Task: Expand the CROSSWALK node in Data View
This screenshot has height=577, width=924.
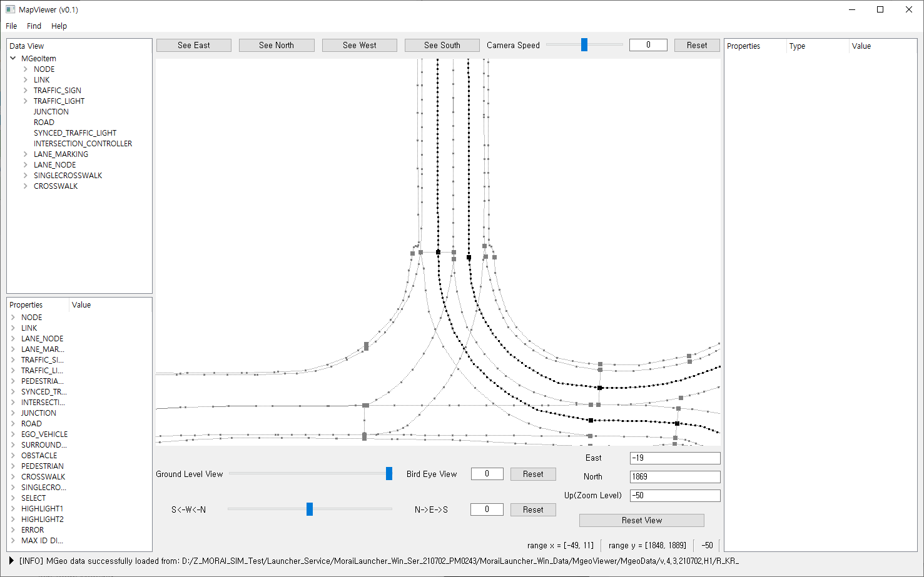Action: click(26, 186)
